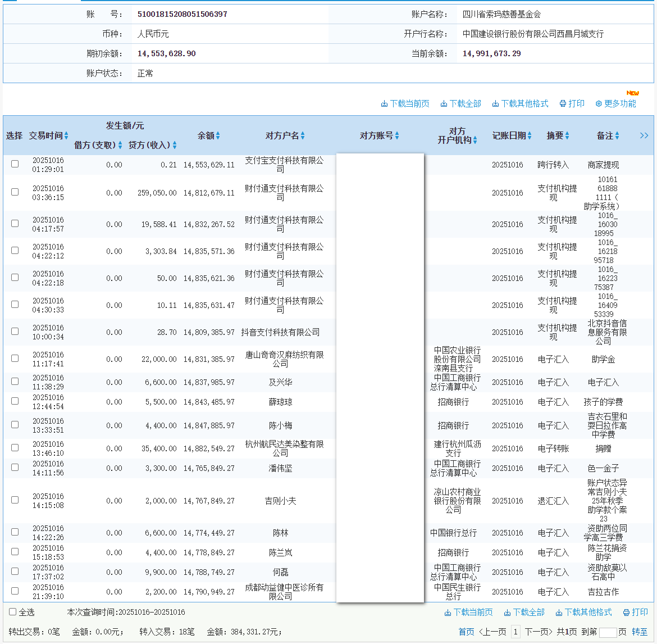Click the 打印 printer icon at top

point(562,103)
